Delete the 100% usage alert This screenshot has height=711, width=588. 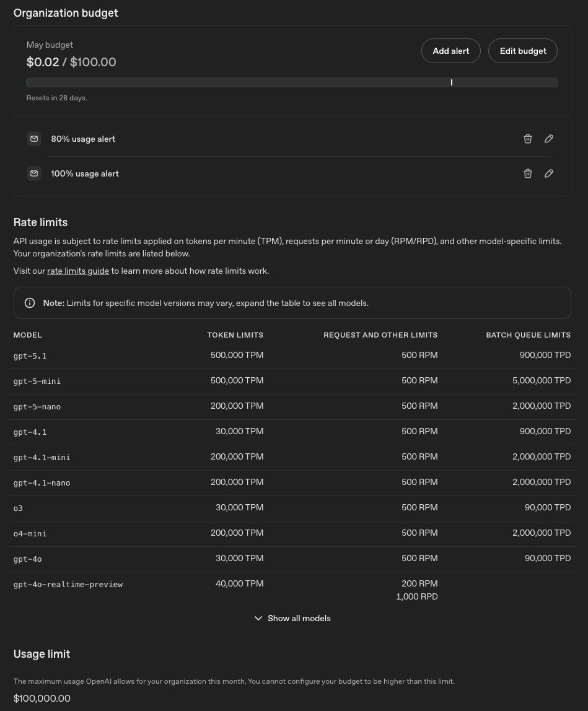528,173
